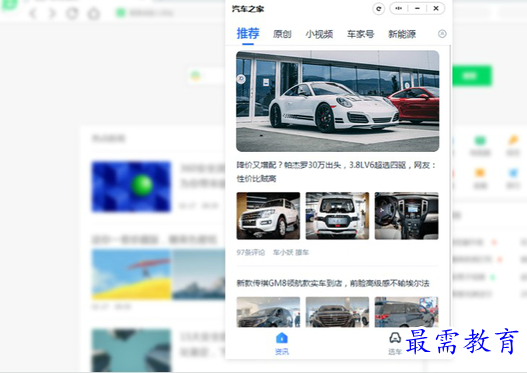Close the 汽车之家 popup panel
This screenshot has height=373, width=527.
click(436, 8)
